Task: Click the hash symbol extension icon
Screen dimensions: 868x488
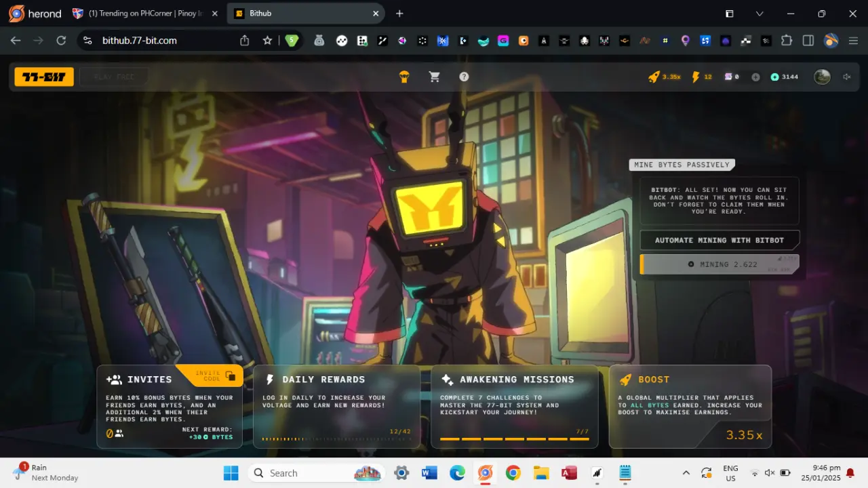Action: pyautogui.click(x=665, y=41)
